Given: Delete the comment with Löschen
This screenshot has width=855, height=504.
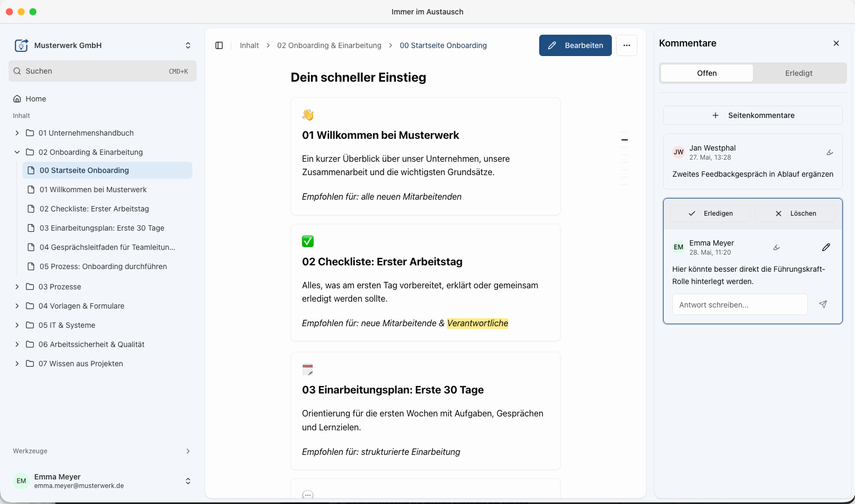Looking at the screenshot, I should click(795, 214).
